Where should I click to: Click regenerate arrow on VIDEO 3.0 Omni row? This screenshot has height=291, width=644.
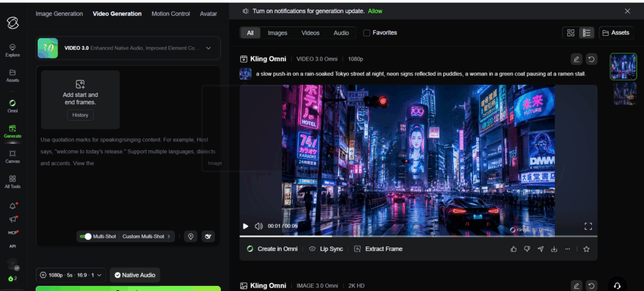point(591,59)
